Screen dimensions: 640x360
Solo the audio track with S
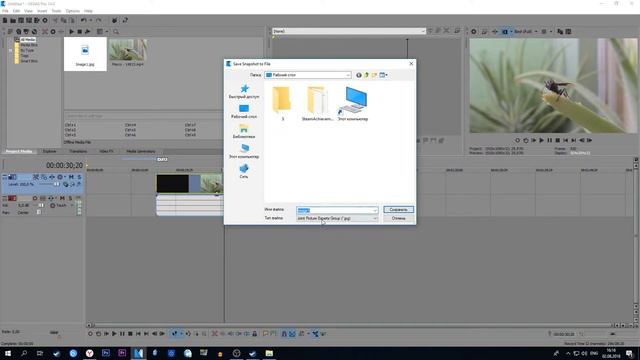[70, 198]
